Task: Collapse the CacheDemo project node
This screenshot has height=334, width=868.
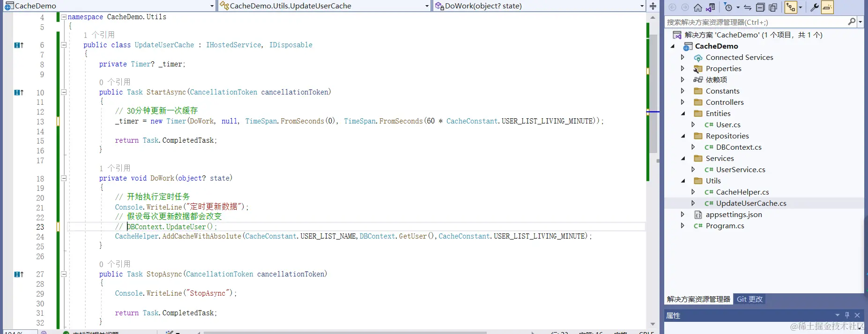Action: (x=673, y=46)
